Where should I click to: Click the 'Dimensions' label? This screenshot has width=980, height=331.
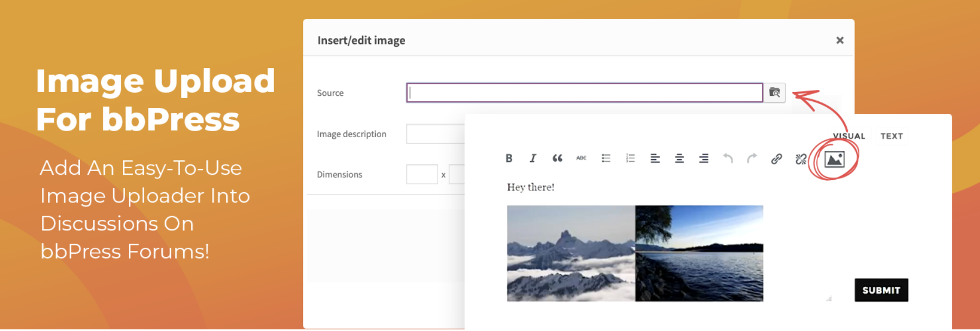tap(339, 174)
